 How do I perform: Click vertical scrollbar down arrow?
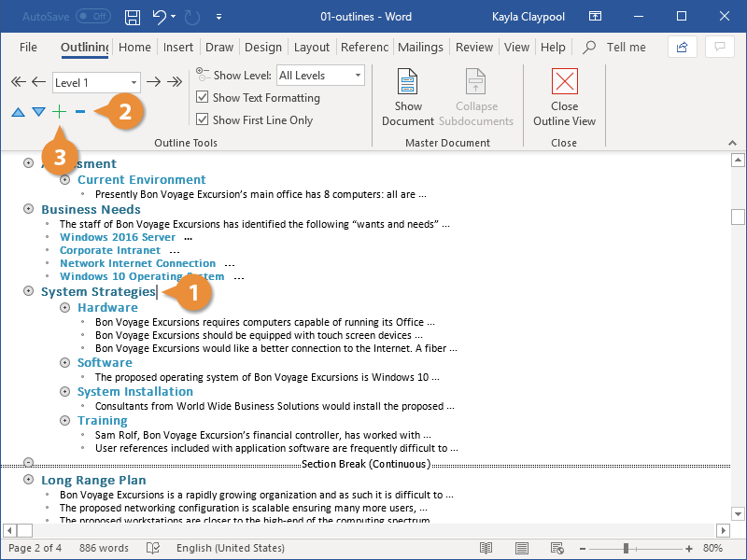click(x=738, y=514)
